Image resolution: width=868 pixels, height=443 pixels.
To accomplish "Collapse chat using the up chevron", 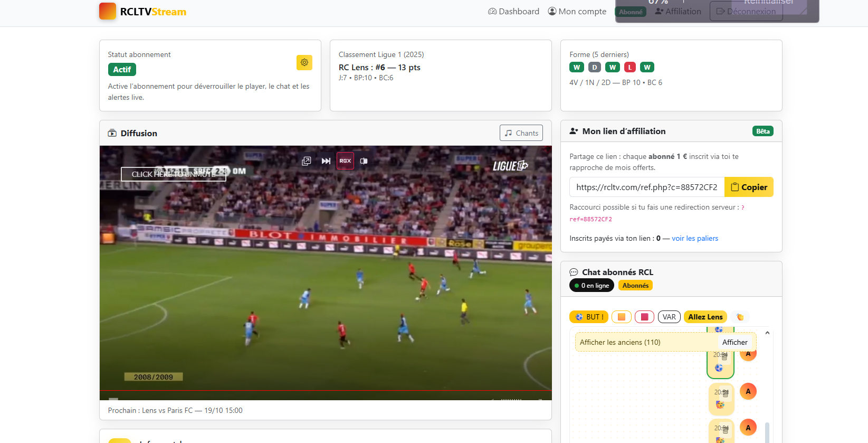I will pos(767,333).
